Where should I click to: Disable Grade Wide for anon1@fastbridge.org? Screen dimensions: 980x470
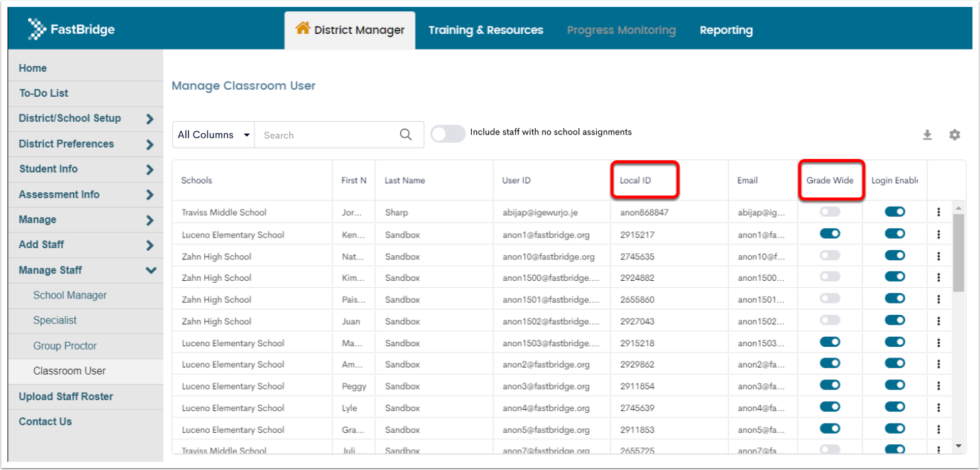pyautogui.click(x=830, y=234)
